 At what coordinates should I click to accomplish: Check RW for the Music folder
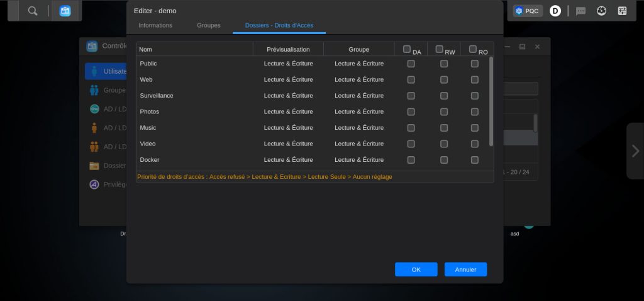(444, 128)
